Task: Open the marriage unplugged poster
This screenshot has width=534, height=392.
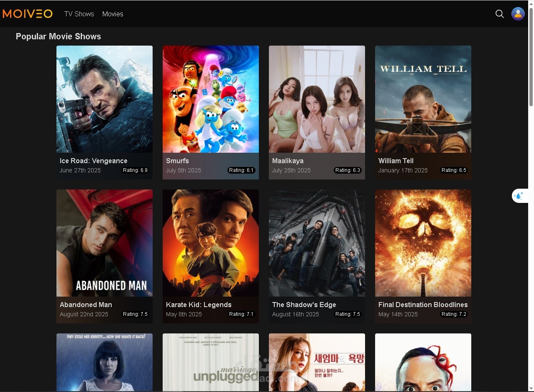Action: point(211,362)
